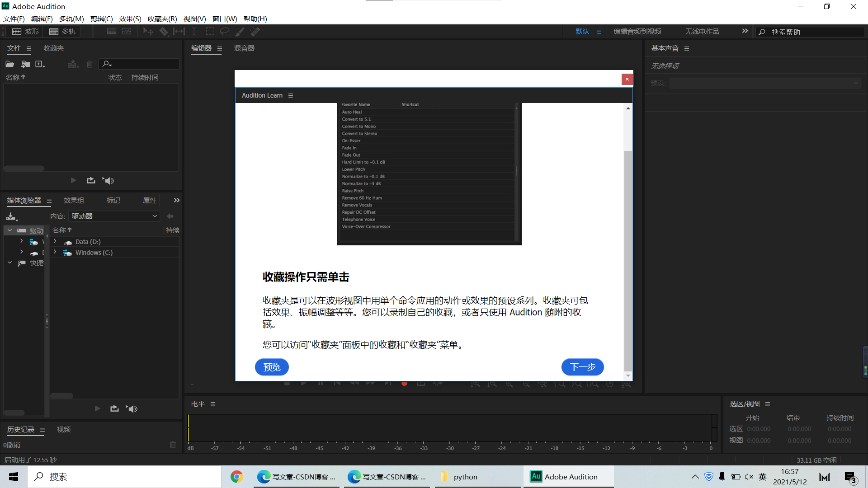Expand the Windows (C:) drive entry

55,253
